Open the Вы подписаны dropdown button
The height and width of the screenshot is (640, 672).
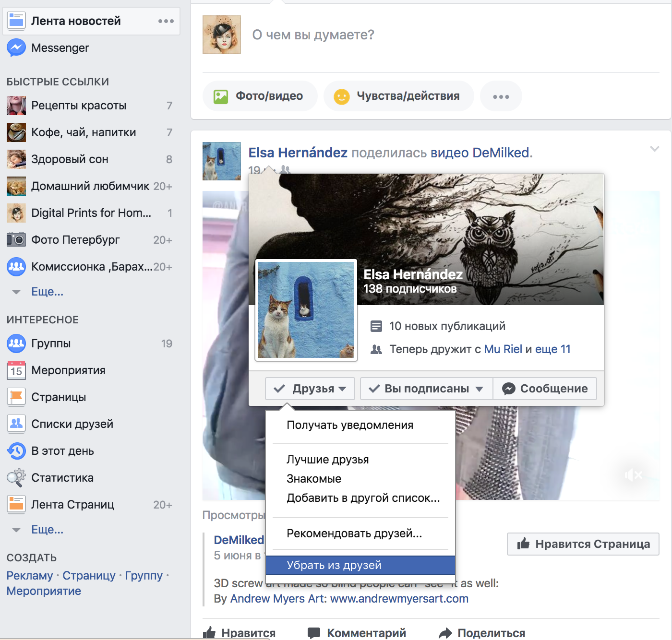tap(426, 389)
